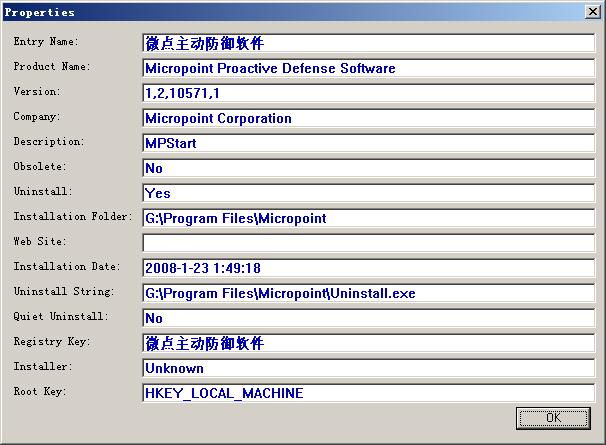Viewport: 606px width, 445px height.
Task: Click the Registry Key field
Action: point(368,343)
